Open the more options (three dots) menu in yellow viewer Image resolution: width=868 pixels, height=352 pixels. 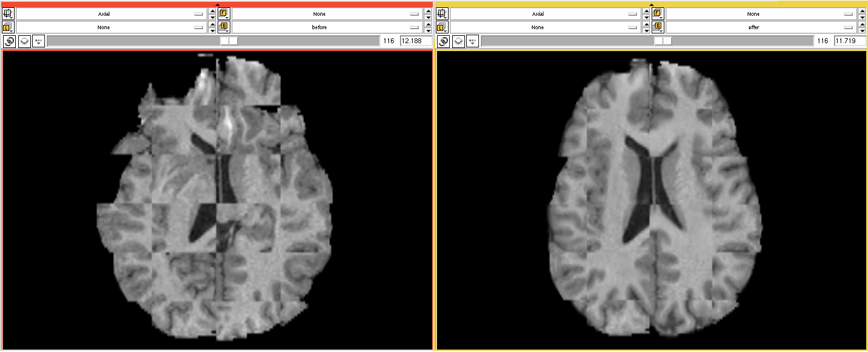(473, 41)
